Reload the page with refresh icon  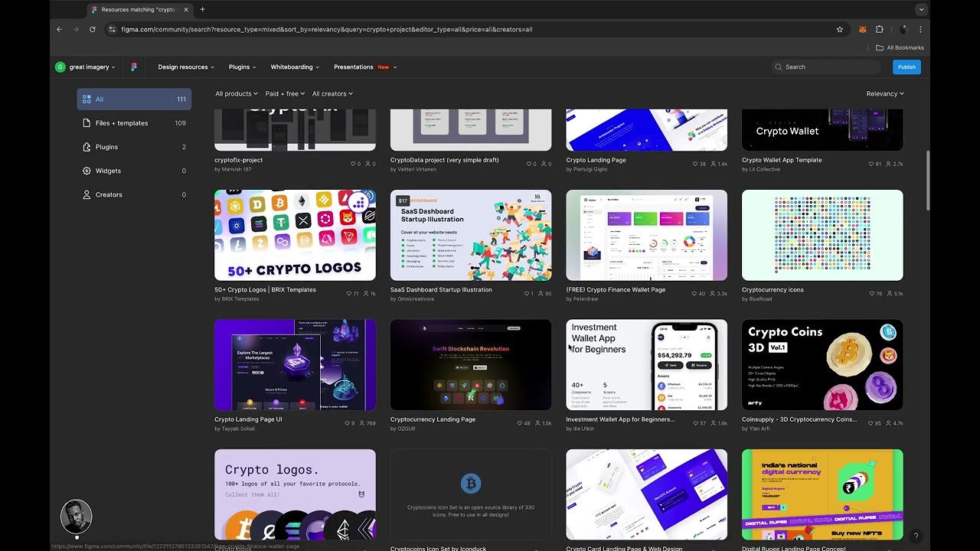click(x=92, y=29)
